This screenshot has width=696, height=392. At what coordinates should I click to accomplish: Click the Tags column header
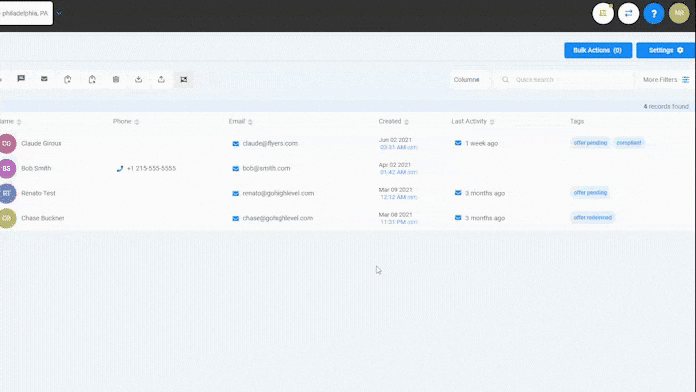click(577, 121)
